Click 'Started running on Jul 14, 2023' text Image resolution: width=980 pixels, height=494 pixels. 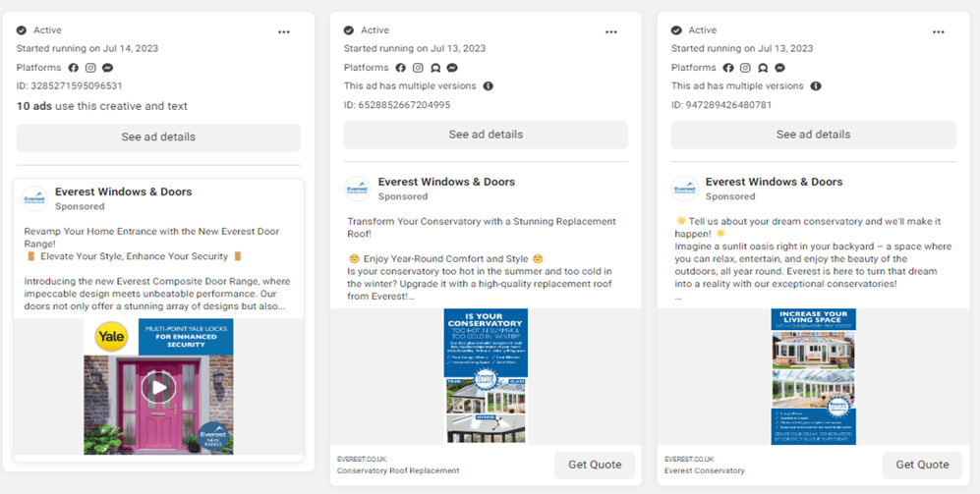pyautogui.click(x=87, y=49)
